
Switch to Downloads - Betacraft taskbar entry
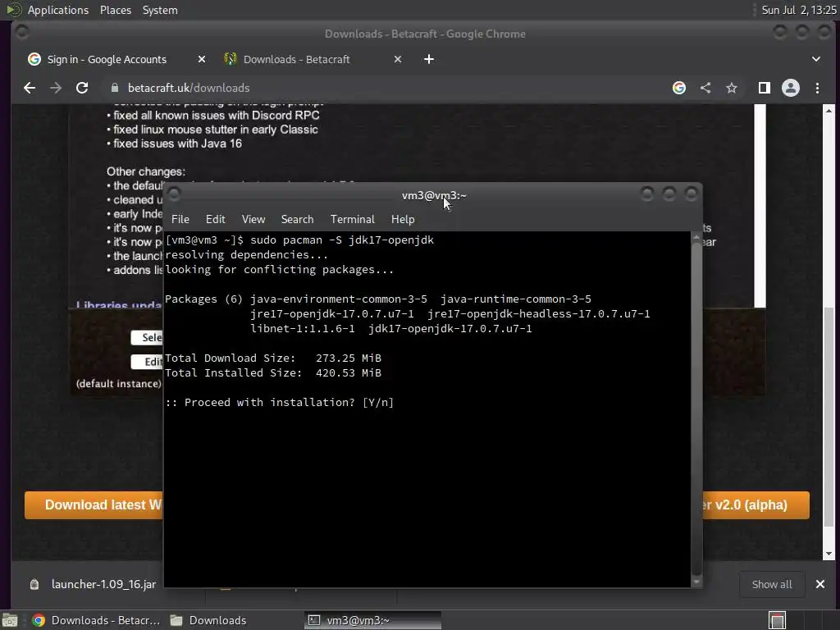point(95,620)
